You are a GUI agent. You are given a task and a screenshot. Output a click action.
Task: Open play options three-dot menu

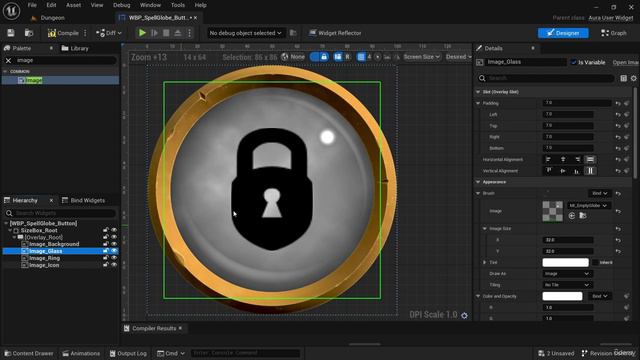(x=189, y=33)
